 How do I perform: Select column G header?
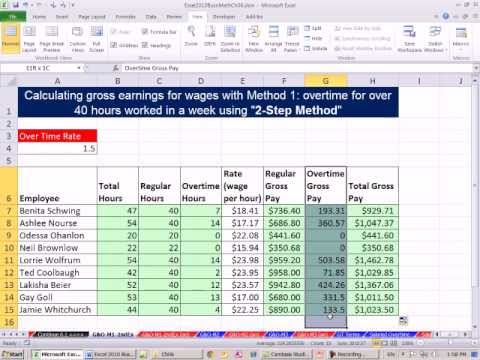tap(325, 81)
